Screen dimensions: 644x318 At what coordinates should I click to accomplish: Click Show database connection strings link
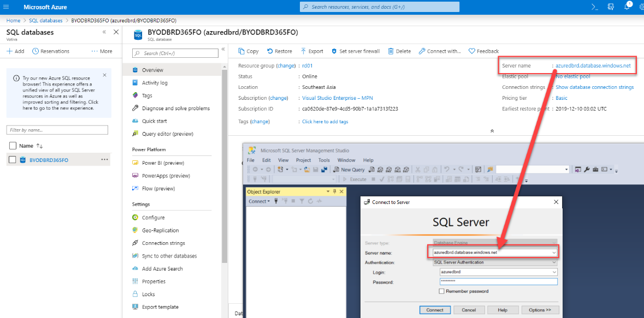click(x=595, y=87)
